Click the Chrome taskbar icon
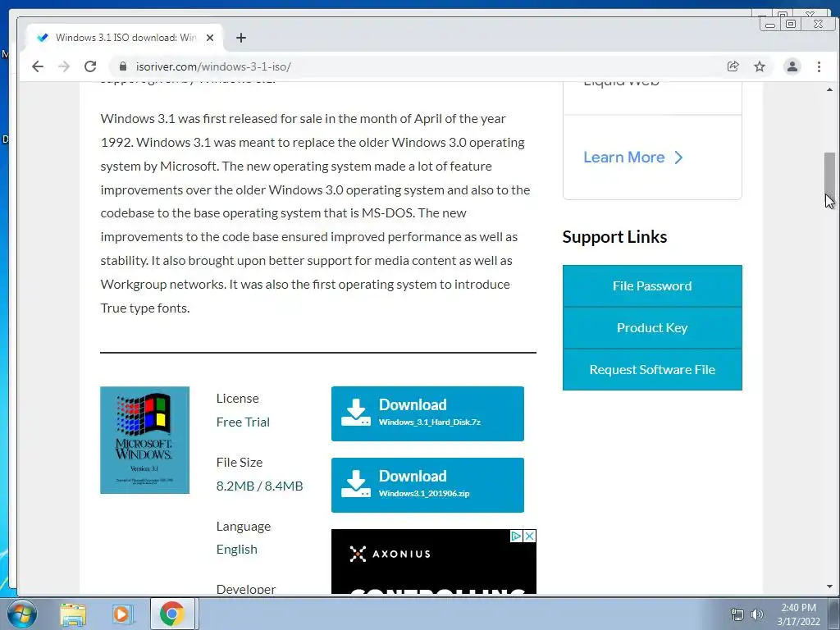The image size is (840, 630). (x=172, y=614)
